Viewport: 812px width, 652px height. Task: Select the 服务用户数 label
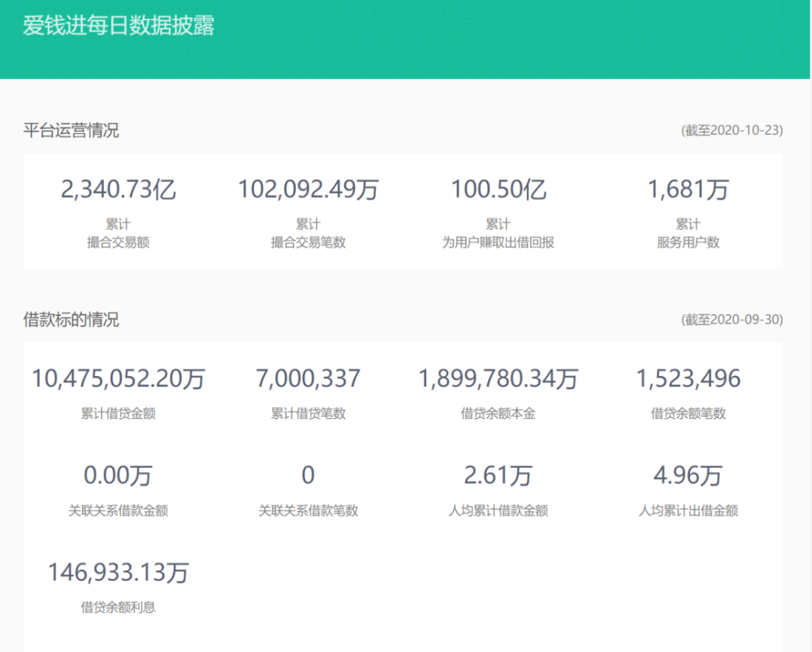(689, 242)
